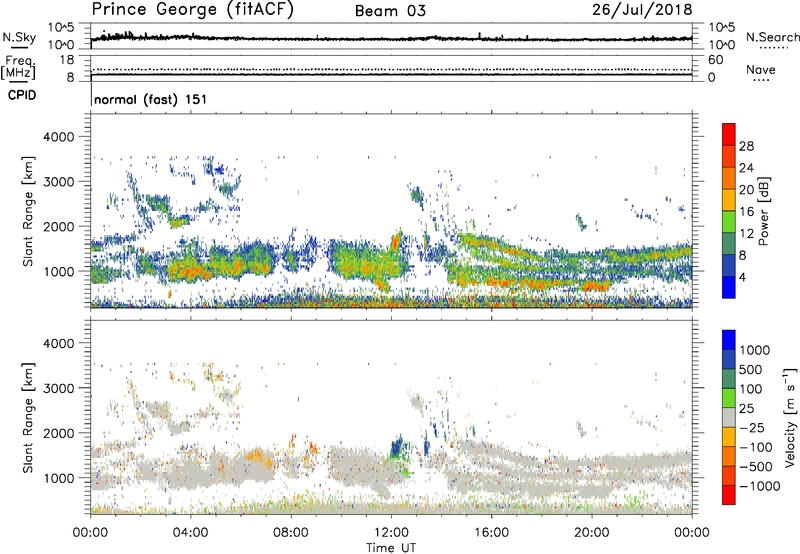Click the '20:00' time axis tick
The width and height of the screenshot is (800, 554).
[x=591, y=533]
